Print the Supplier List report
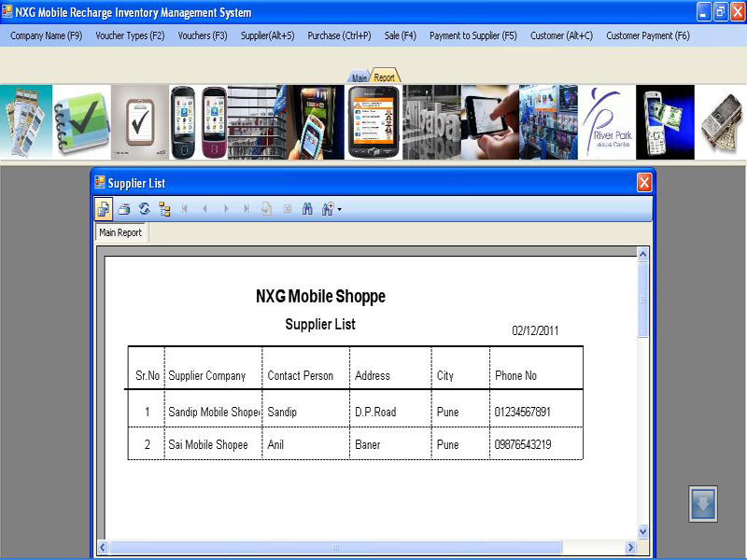Screen dimensions: 747x560 coord(124,209)
